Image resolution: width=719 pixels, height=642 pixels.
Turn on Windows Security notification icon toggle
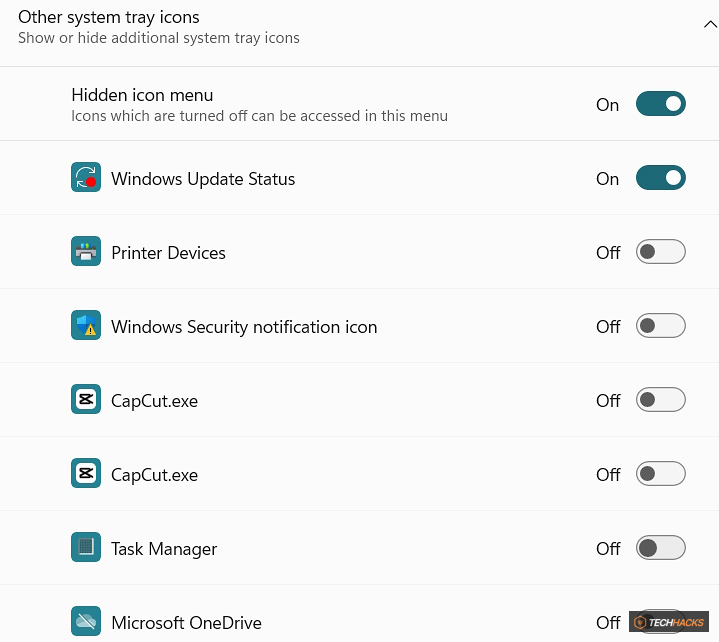[x=660, y=326]
